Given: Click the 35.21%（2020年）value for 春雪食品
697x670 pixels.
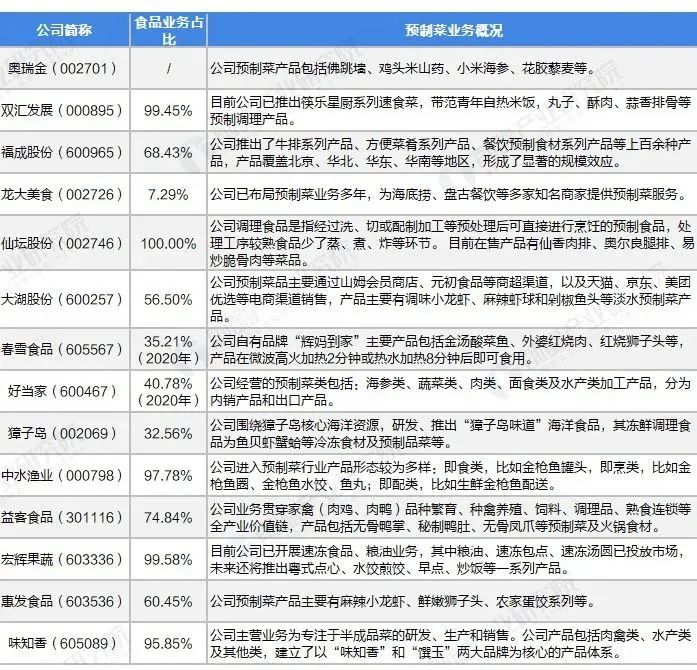Looking at the screenshot, I should pos(168,349).
